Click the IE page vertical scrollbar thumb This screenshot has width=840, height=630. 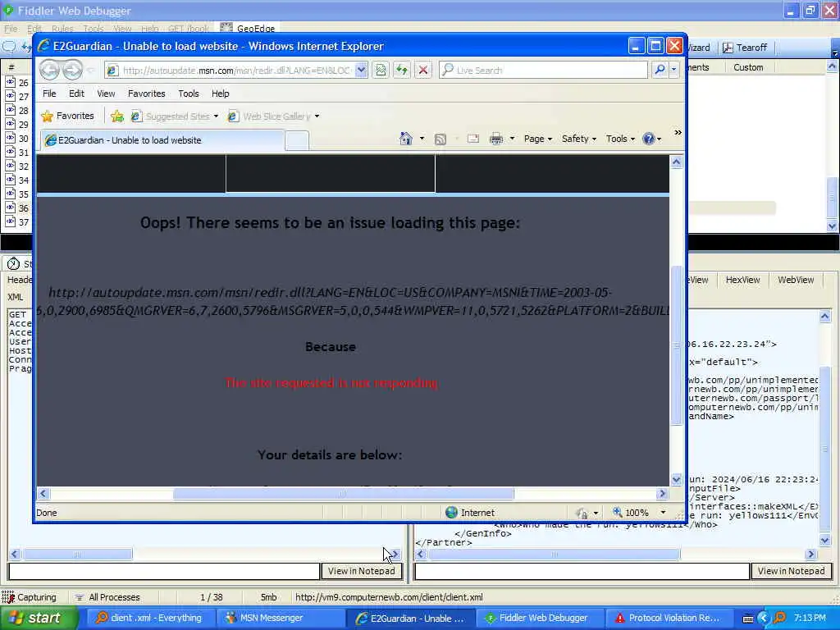pos(677,345)
